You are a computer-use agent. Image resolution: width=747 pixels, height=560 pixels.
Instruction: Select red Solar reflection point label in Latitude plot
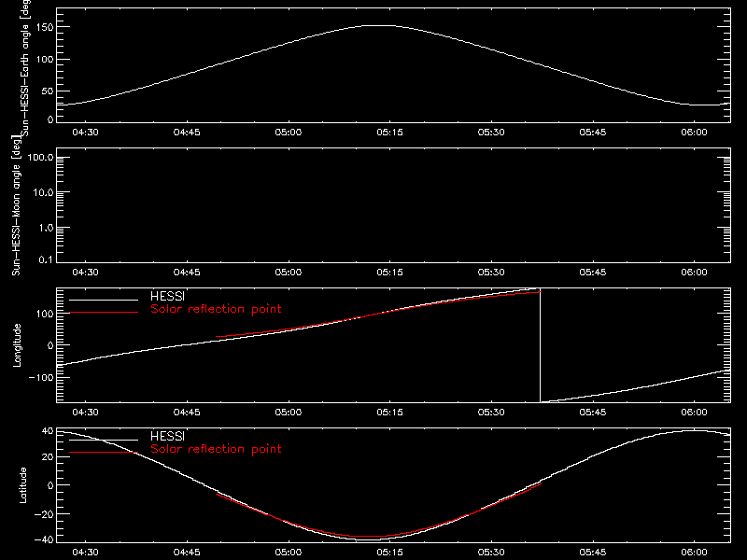[216, 449]
